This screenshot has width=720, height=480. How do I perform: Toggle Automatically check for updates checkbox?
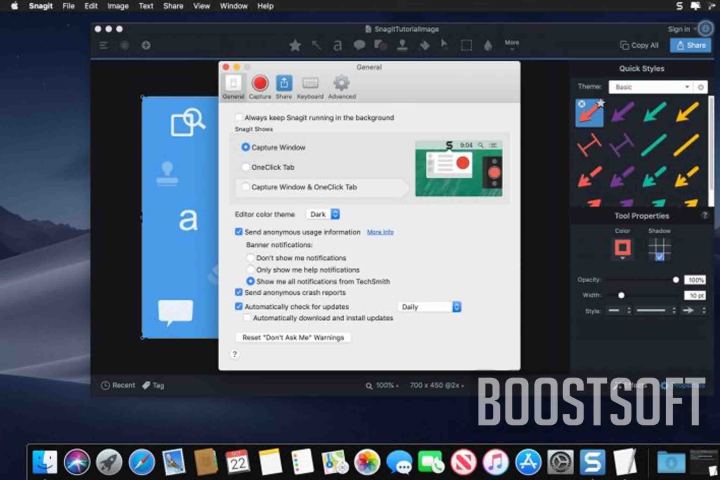pyautogui.click(x=238, y=306)
